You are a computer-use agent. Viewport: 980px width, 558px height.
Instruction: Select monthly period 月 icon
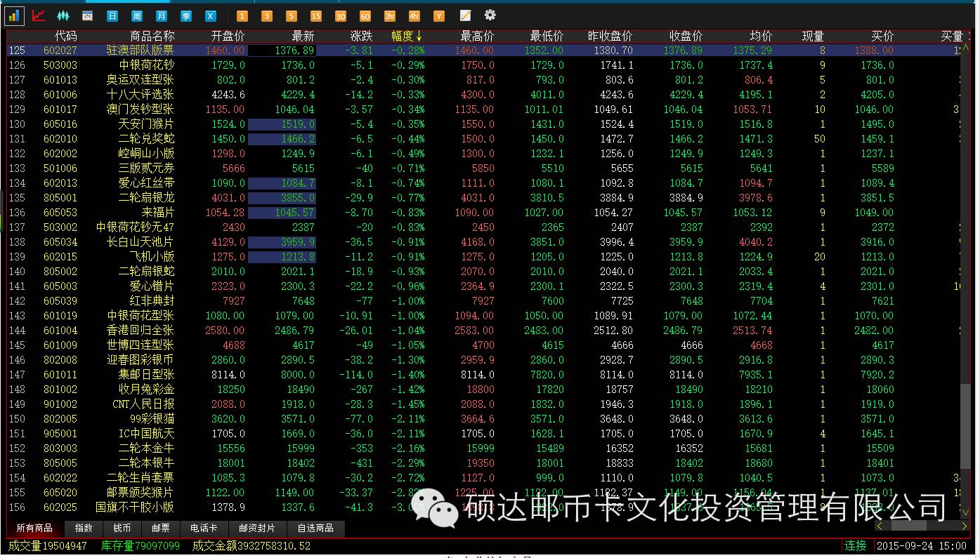point(162,15)
